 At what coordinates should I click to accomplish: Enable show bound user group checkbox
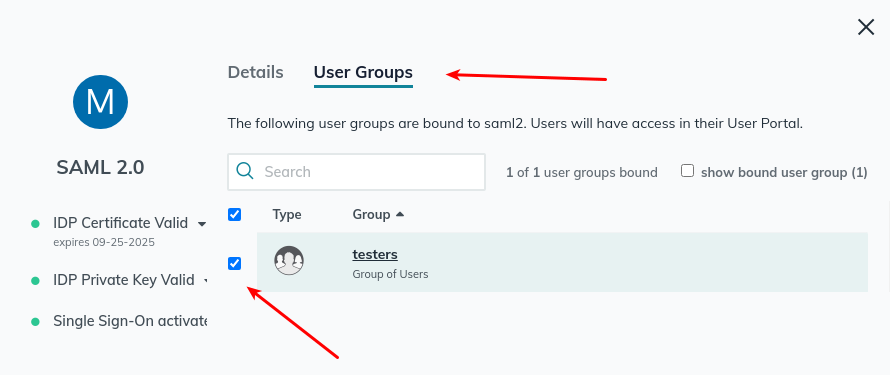point(687,171)
